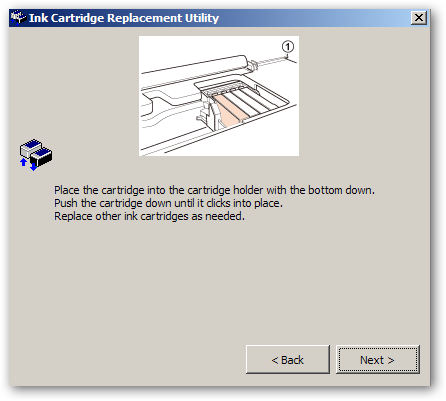
Task: Close the Ink Cartridge Replacement Utility window
Action: point(419,17)
